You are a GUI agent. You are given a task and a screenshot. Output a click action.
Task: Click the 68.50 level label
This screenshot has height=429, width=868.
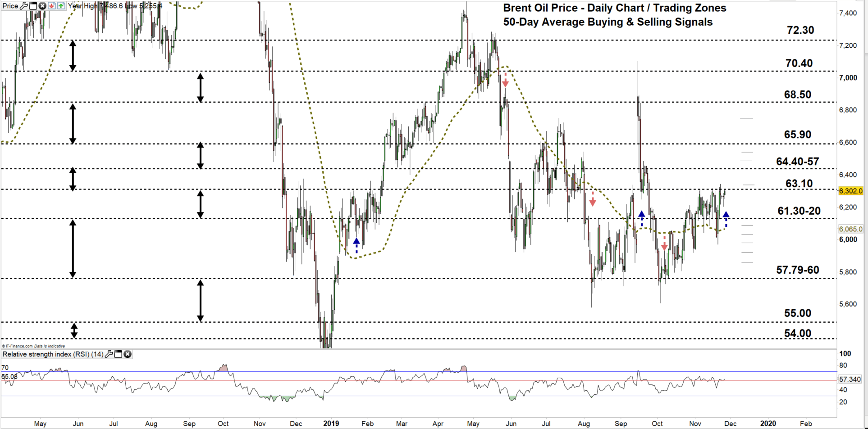(x=798, y=95)
